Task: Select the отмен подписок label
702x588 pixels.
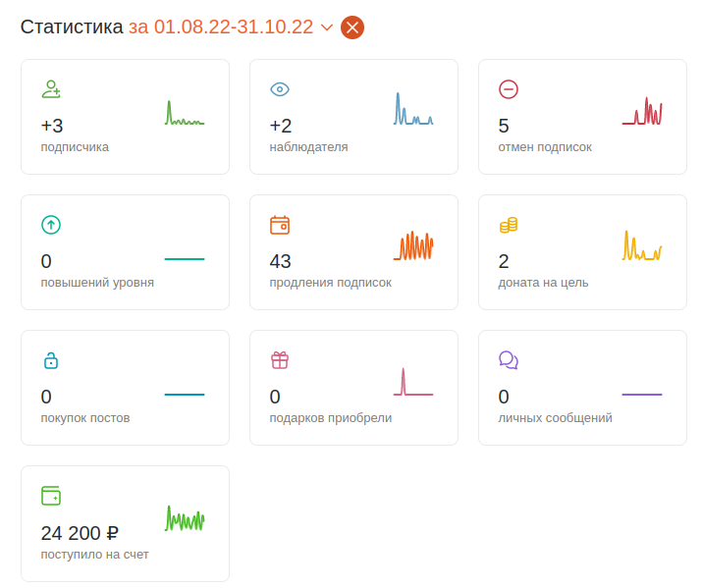Action: [x=545, y=147]
